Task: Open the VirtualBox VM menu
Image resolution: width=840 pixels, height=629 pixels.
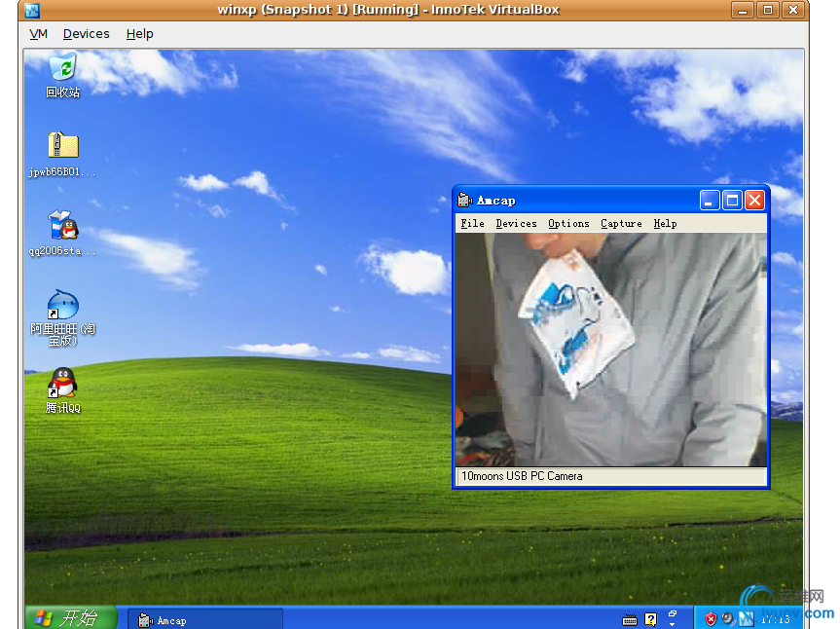Action: [38, 34]
